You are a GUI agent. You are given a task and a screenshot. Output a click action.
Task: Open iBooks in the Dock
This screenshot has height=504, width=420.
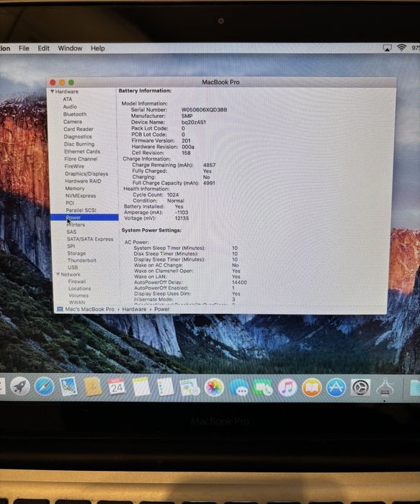[x=311, y=387]
